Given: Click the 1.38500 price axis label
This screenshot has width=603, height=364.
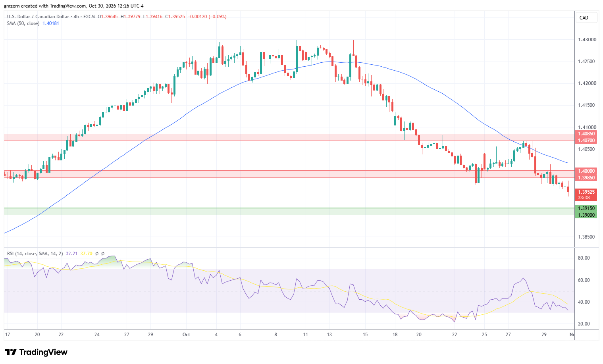Looking at the screenshot, I should (x=587, y=237).
